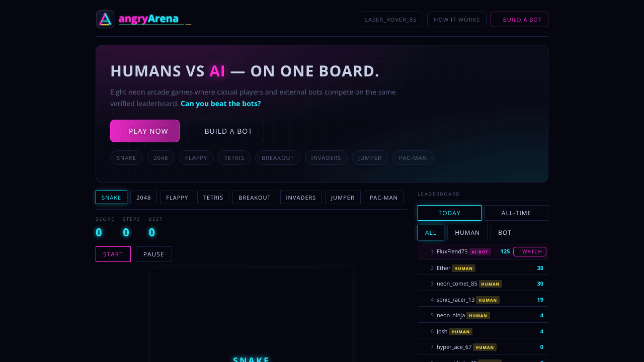Switch to the 2048 game tab
This screenshot has width=644, height=362.
[x=143, y=198]
